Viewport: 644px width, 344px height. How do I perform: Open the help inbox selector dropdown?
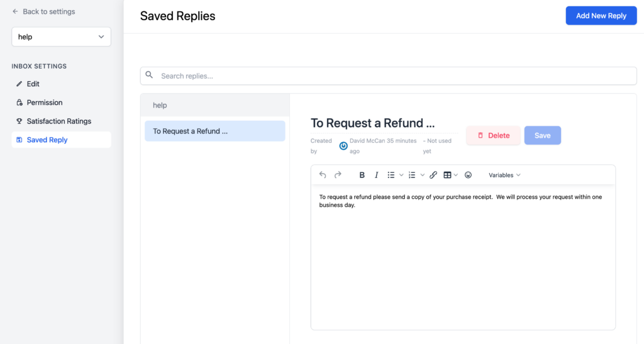click(61, 36)
